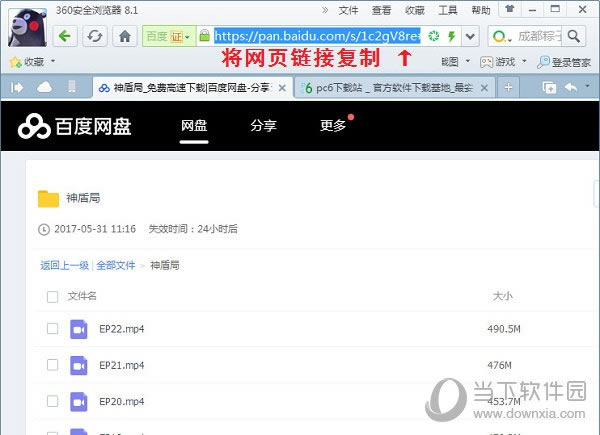
Task: Click the 490.5M size value
Action: tap(504, 329)
